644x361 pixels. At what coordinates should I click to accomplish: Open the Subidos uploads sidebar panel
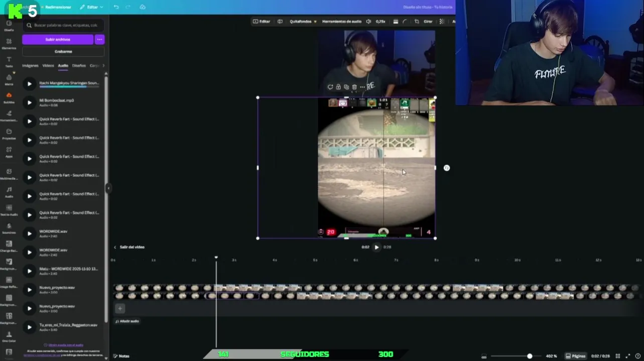pyautogui.click(x=9, y=98)
